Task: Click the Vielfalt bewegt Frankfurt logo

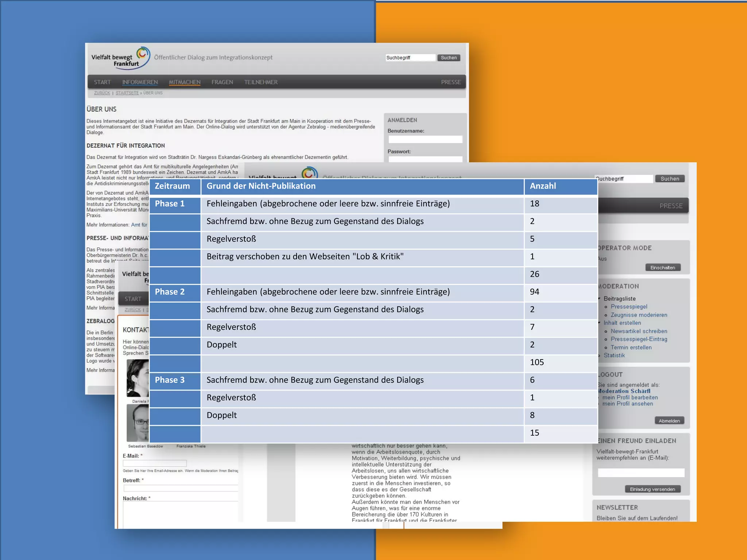Action: click(x=120, y=58)
